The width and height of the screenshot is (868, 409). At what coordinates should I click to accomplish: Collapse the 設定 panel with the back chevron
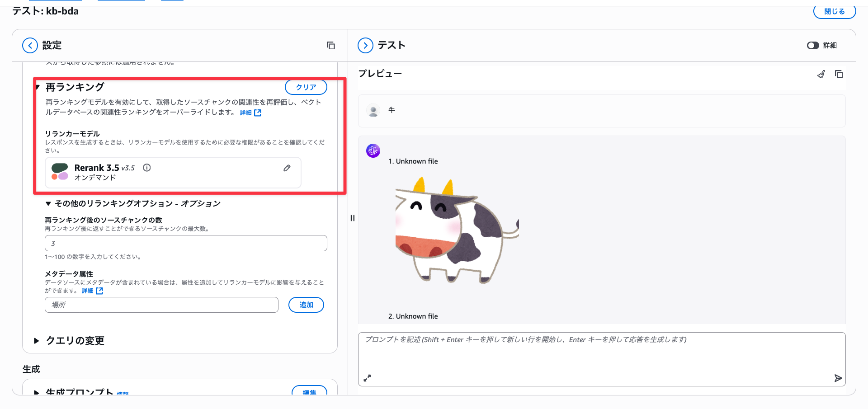click(x=30, y=45)
